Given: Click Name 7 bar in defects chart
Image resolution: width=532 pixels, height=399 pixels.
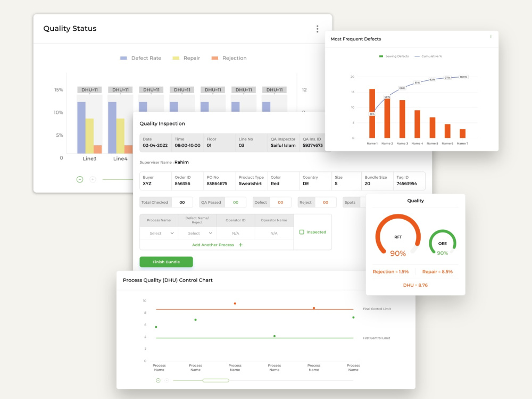Looking at the screenshot, I should (462, 134).
